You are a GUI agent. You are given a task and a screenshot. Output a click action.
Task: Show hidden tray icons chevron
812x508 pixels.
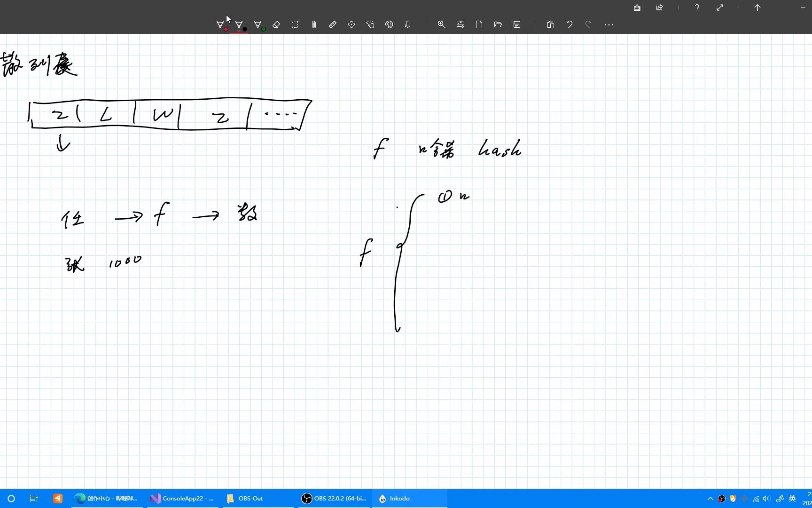[x=710, y=499]
